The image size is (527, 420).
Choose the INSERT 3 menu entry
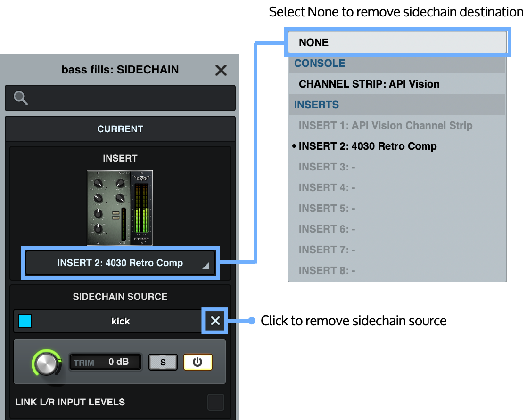[397, 167]
